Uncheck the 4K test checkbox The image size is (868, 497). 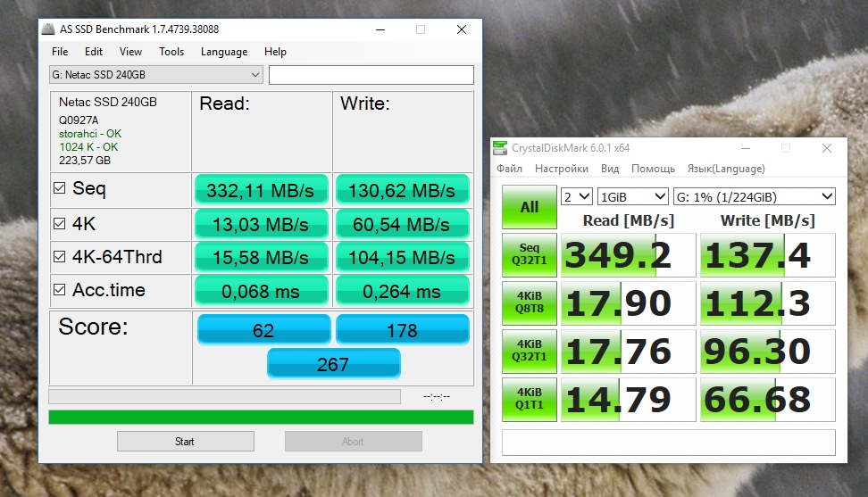click(59, 223)
